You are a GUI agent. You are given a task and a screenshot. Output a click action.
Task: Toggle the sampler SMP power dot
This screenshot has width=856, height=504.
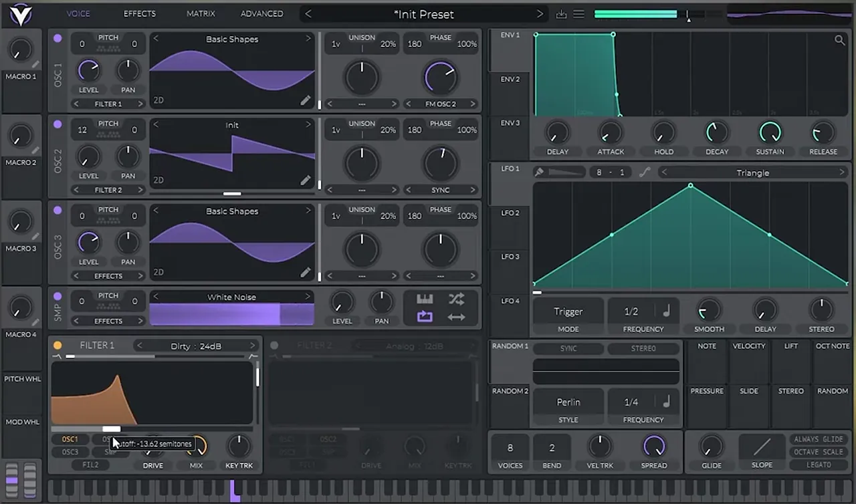click(x=58, y=296)
